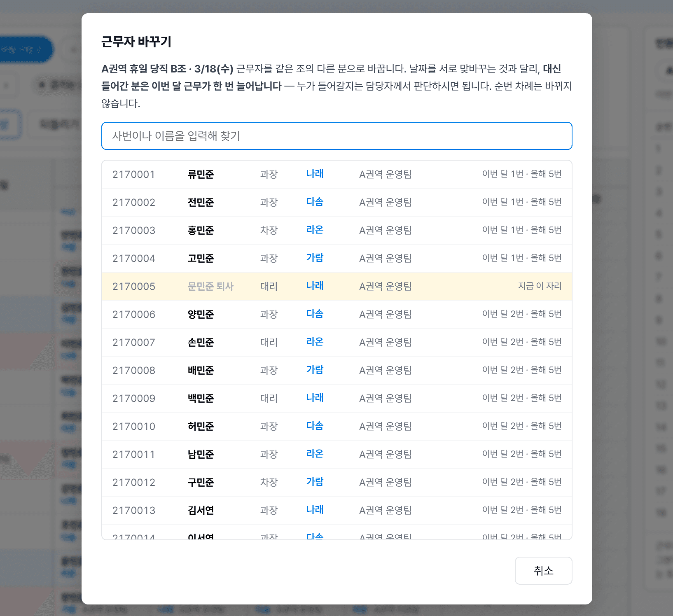Screen dimensions: 673x616
Task: Focus the 사번이나 이름 search field
Action: (x=337, y=136)
